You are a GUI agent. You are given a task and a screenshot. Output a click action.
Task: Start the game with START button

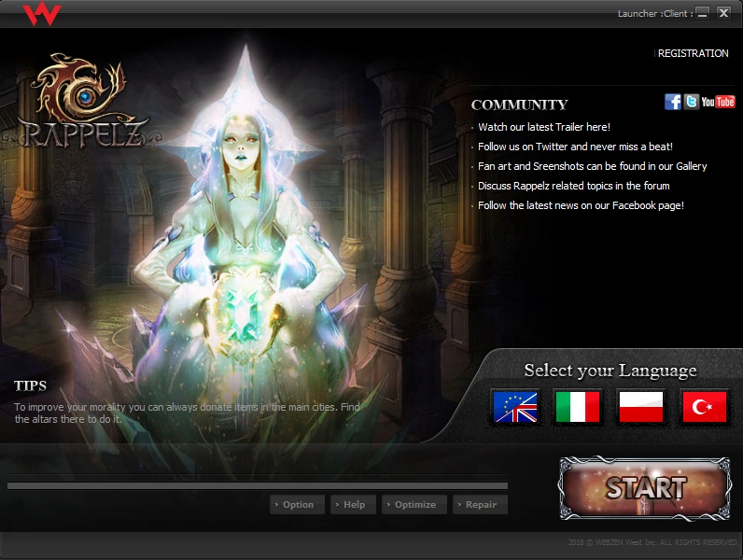(x=645, y=488)
